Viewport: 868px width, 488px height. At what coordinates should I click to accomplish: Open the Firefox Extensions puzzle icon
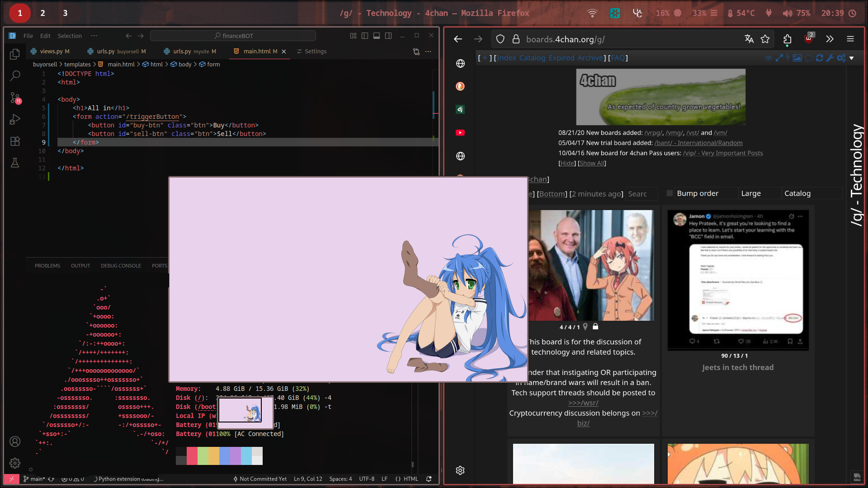pos(787,39)
